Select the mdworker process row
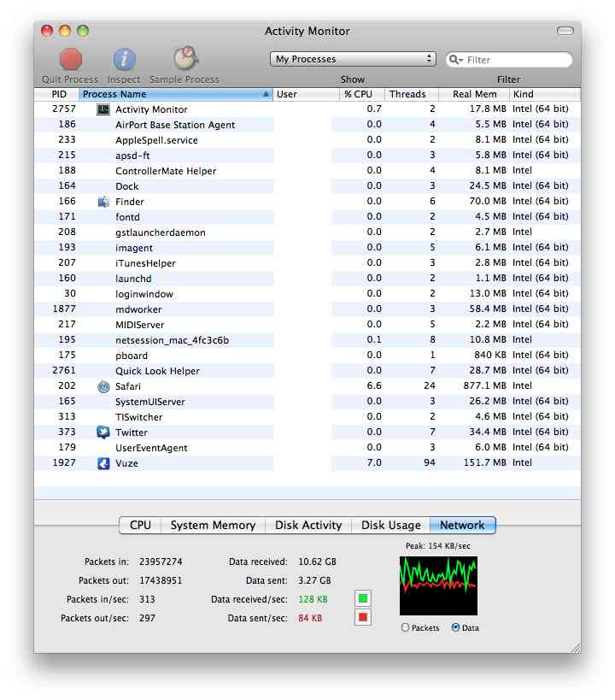The width and height of the screenshot is (615, 700). point(307,309)
